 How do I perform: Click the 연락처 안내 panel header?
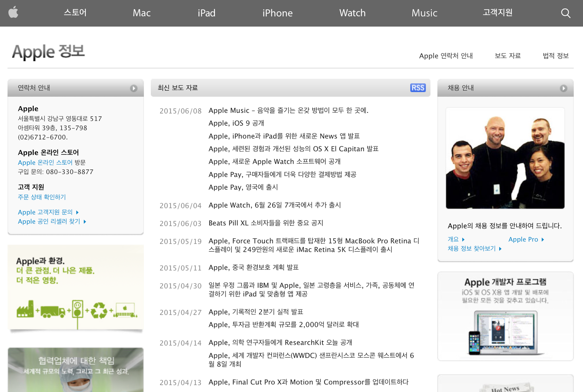[75, 88]
